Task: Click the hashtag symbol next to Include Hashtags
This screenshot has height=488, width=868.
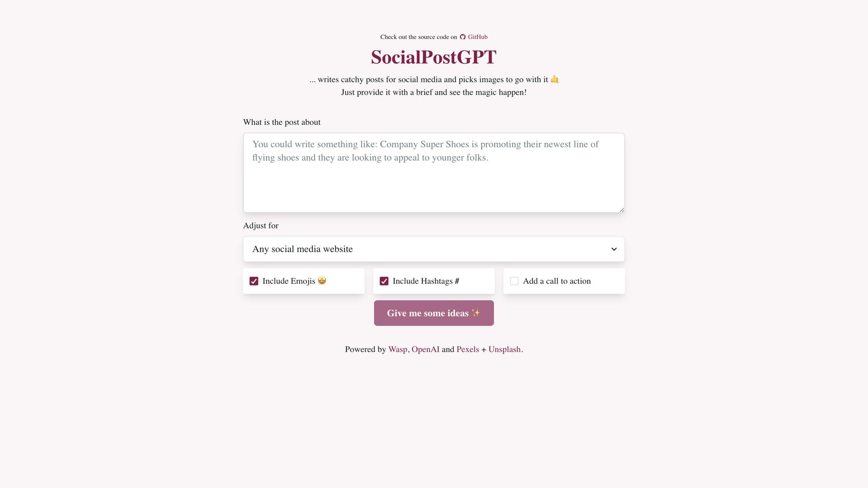Action: pos(457,281)
